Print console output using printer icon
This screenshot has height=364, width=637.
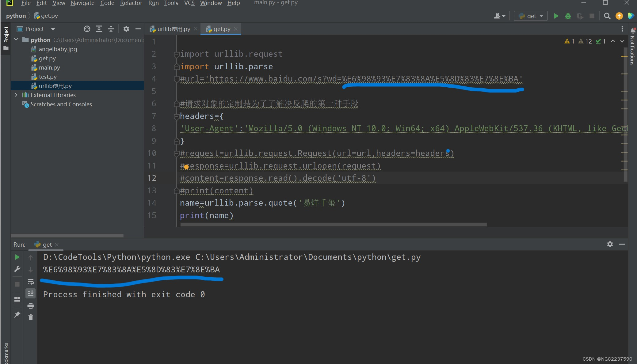coord(31,305)
